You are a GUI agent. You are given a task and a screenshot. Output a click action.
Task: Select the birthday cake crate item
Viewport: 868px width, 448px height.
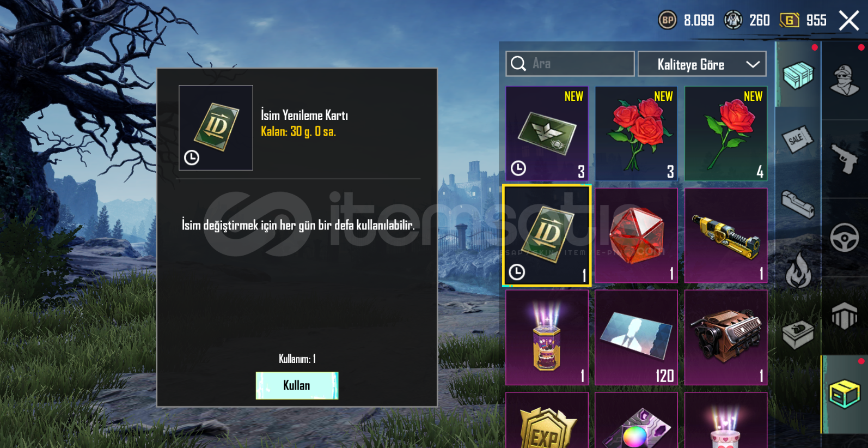[x=547, y=337]
